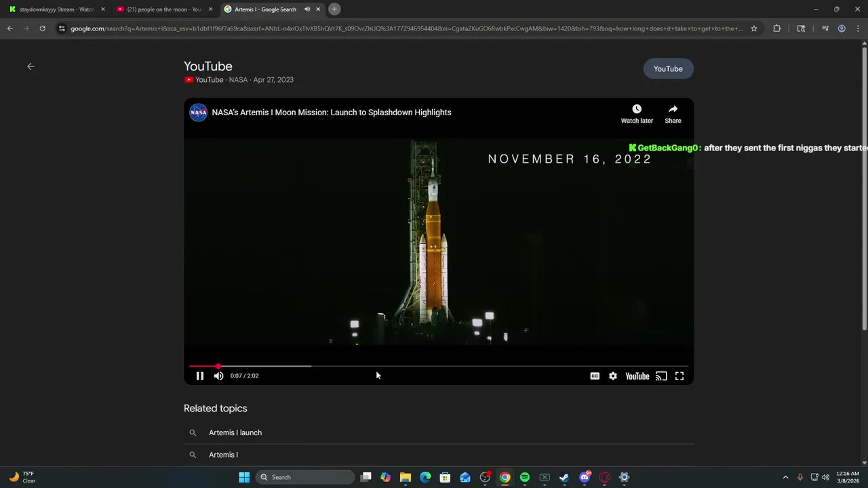Open the Chrome three-dot menu

point(858,28)
